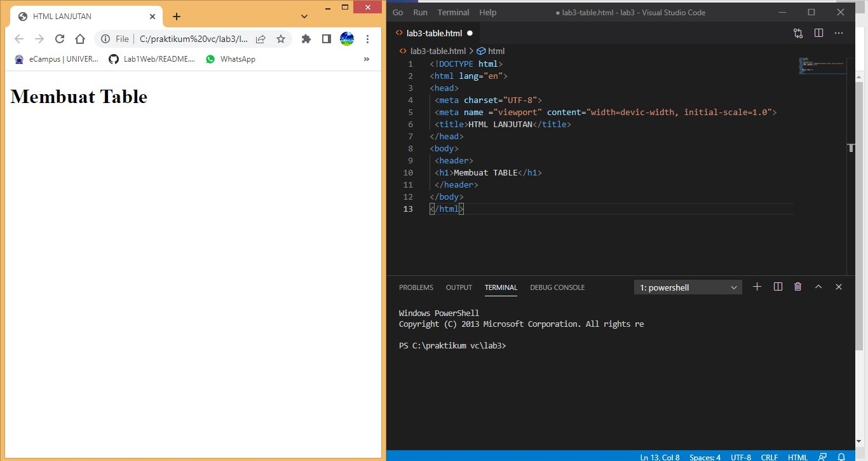Click the Chrome extensions puzzle icon
This screenshot has width=868, height=461.
306,38
